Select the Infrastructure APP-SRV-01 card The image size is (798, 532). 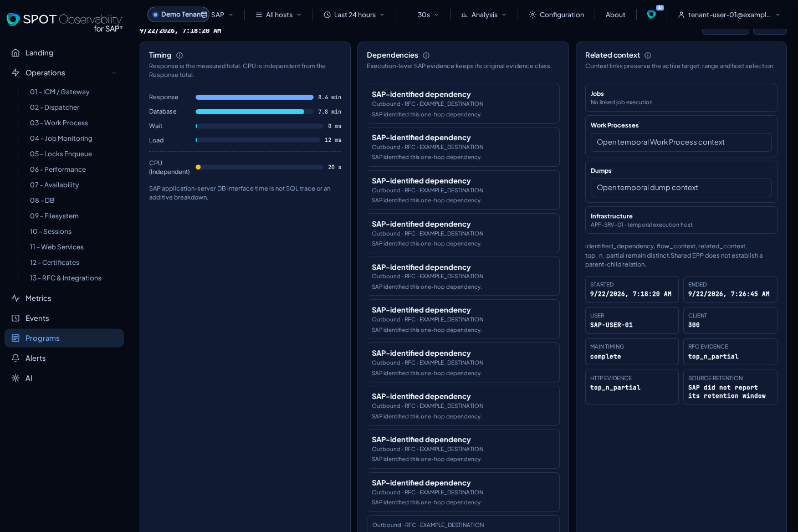coord(681,221)
